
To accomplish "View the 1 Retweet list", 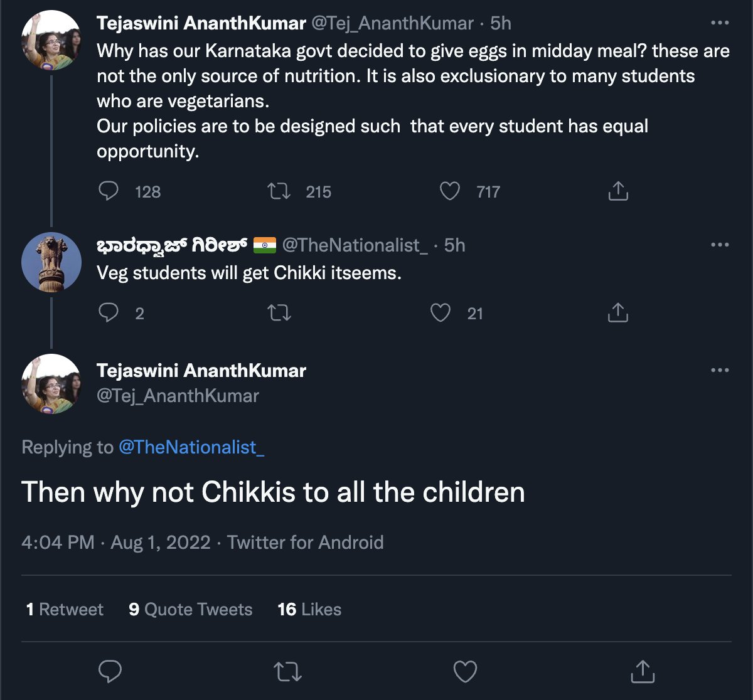I will tap(65, 609).
